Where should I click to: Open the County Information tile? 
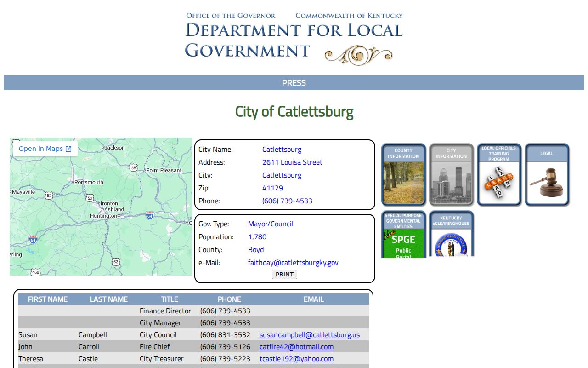point(403,175)
